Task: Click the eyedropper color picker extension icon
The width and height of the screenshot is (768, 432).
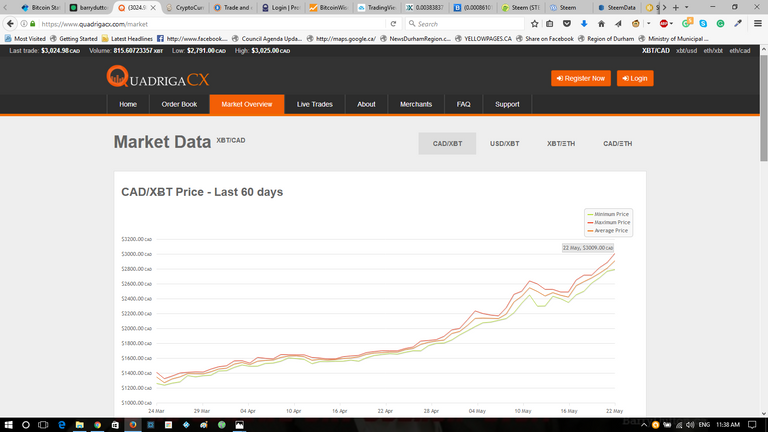Action: click(x=738, y=24)
